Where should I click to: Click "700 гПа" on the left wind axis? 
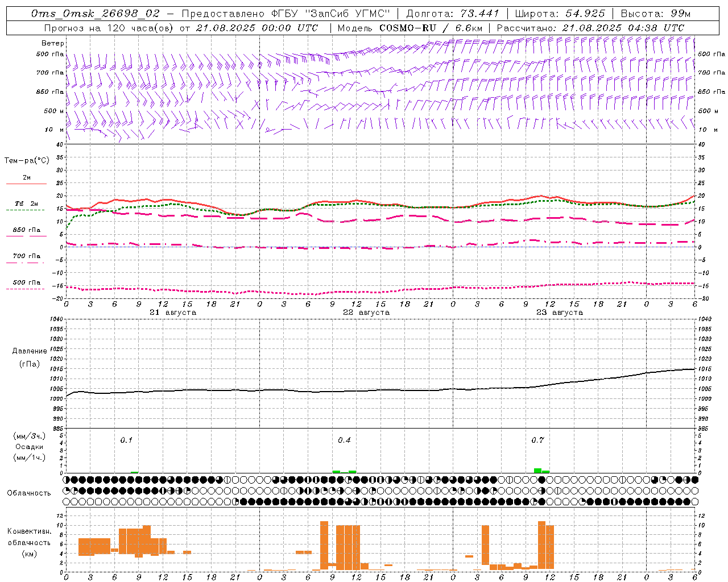pos(50,73)
